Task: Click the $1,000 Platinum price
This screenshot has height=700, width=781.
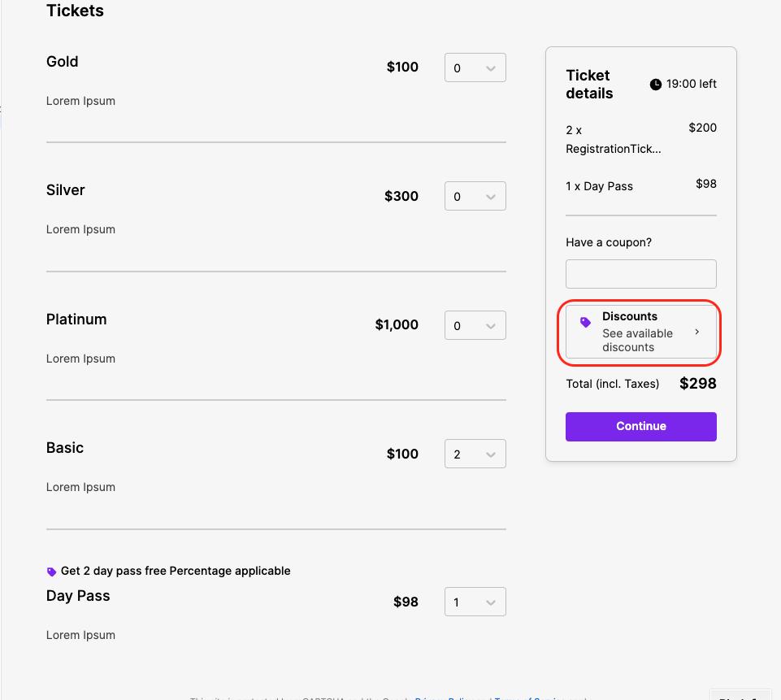Action: (397, 324)
